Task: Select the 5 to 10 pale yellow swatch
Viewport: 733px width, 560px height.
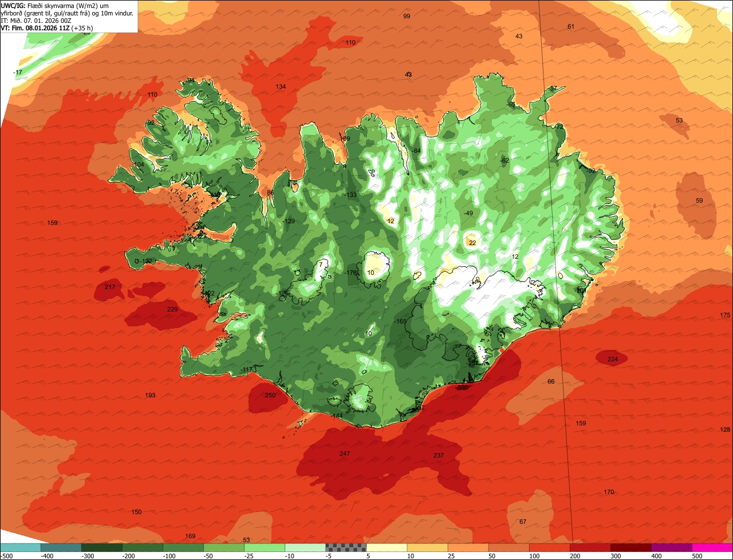Action: [x=387, y=547]
